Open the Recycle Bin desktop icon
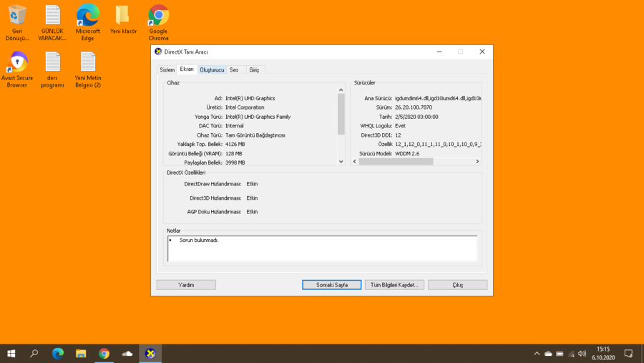The image size is (644, 363). pyautogui.click(x=17, y=23)
